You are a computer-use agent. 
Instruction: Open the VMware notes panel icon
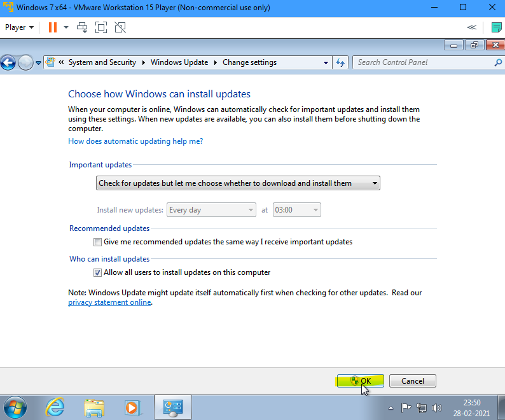pos(496,27)
